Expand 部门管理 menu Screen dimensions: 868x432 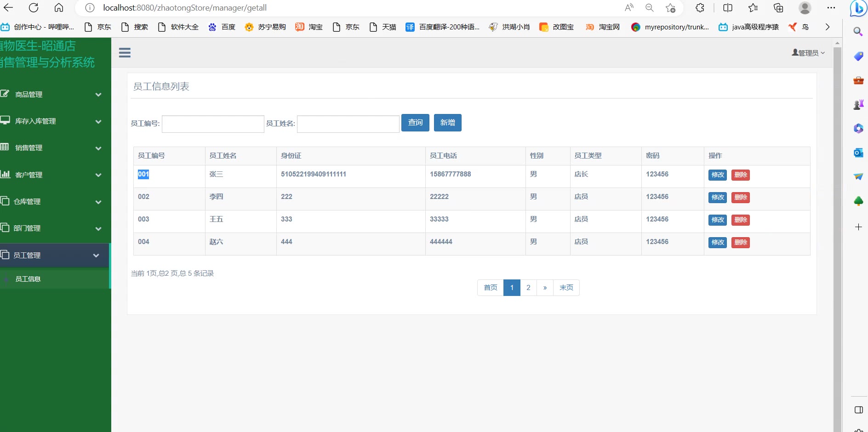tap(55, 228)
